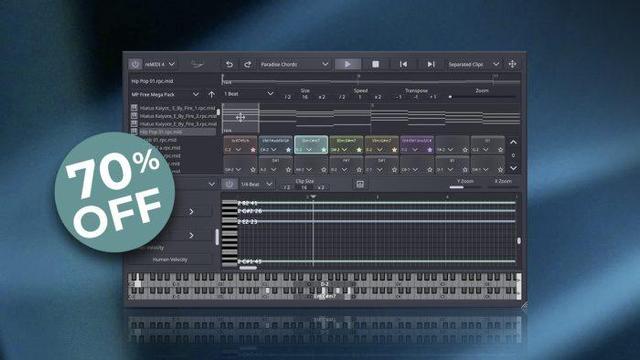Select the top E2 note in piano roll

[x=376, y=203]
